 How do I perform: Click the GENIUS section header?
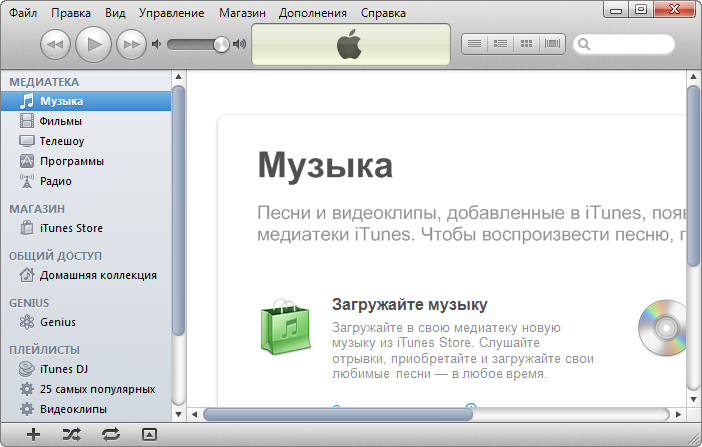[x=29, y=303]
